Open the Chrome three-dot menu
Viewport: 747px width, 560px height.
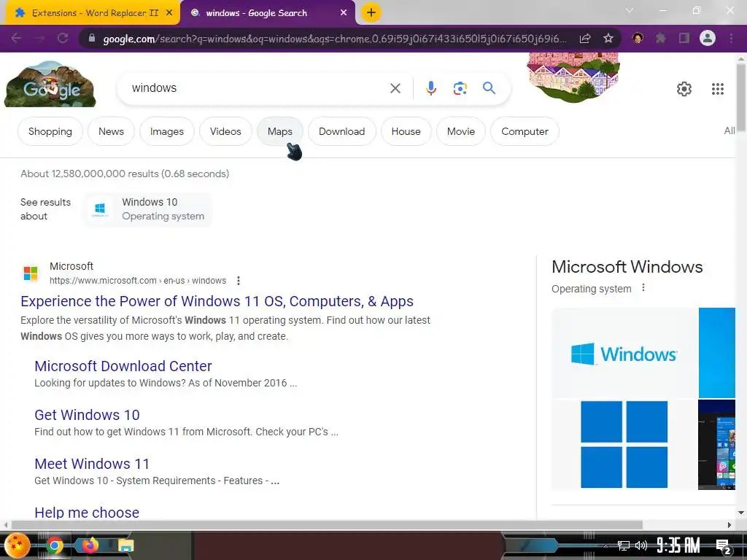(731, 38)
